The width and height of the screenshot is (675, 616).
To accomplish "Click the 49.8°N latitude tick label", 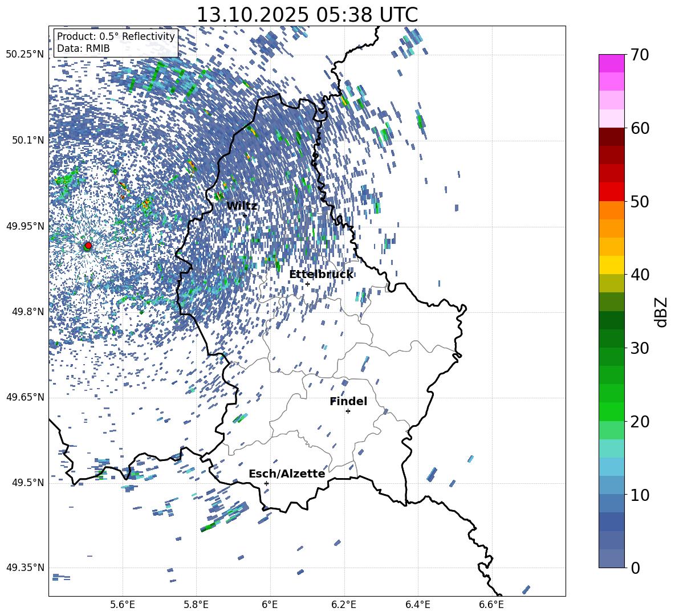I will point(27,312).
